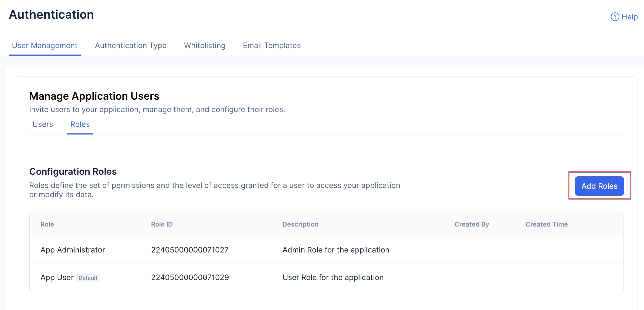Viewport: 644px width, 310px height.
Task: Click the Authentication page title
Action: [51, 14]
